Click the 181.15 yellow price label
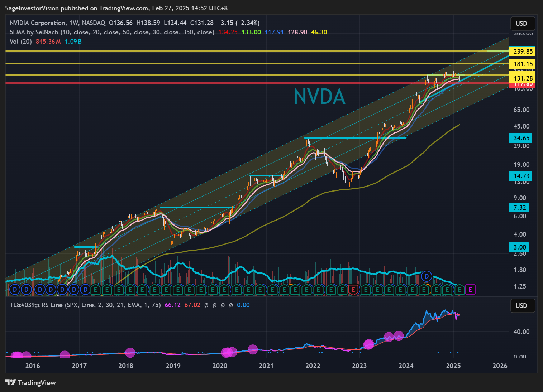 [523, 64]
